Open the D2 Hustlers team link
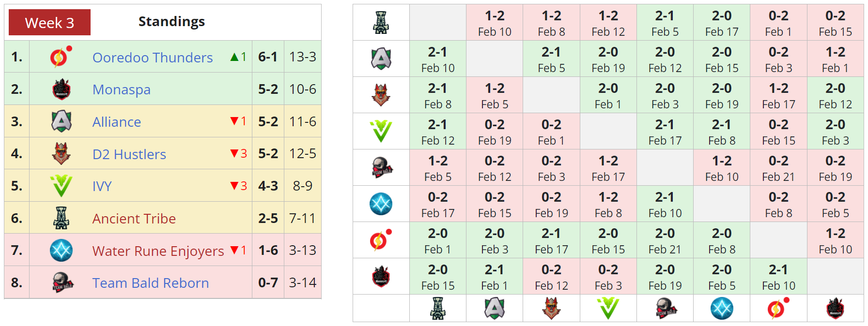Viewport: 868px width, 326px height. click(129, 154)
